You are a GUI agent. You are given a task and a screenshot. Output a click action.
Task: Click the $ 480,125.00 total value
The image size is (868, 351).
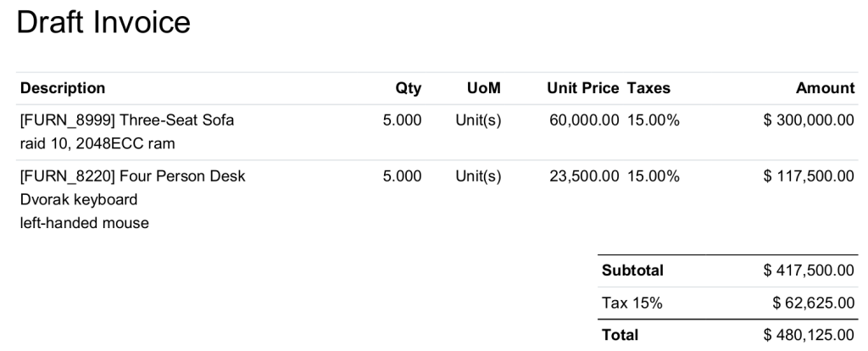(809, 335)
